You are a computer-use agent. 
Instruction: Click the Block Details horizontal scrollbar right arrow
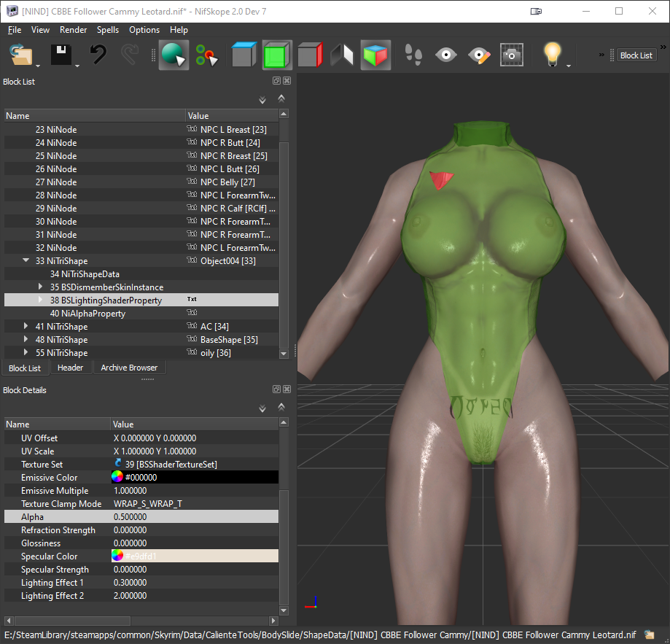274,620
